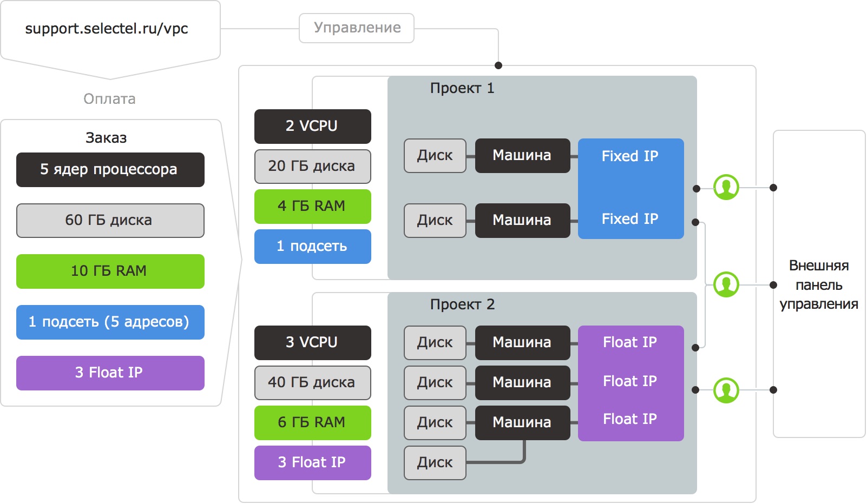Screen dimensions: 867x504
Task: Click the Заказ panel heading
Action: (106, 138)
